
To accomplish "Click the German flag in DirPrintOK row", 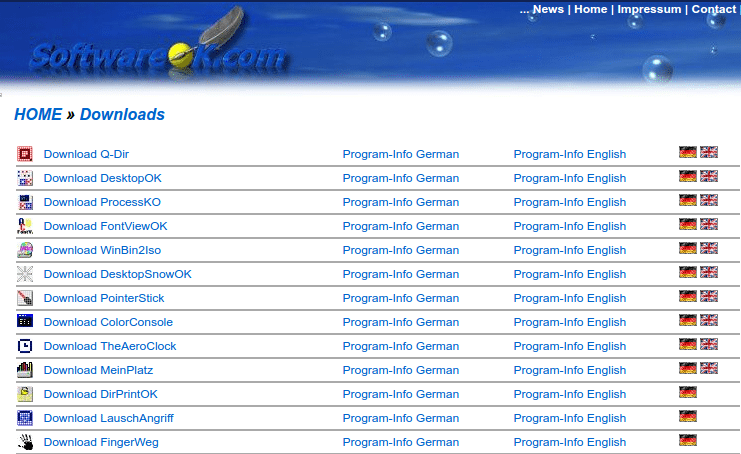I will tap(688, 392).
